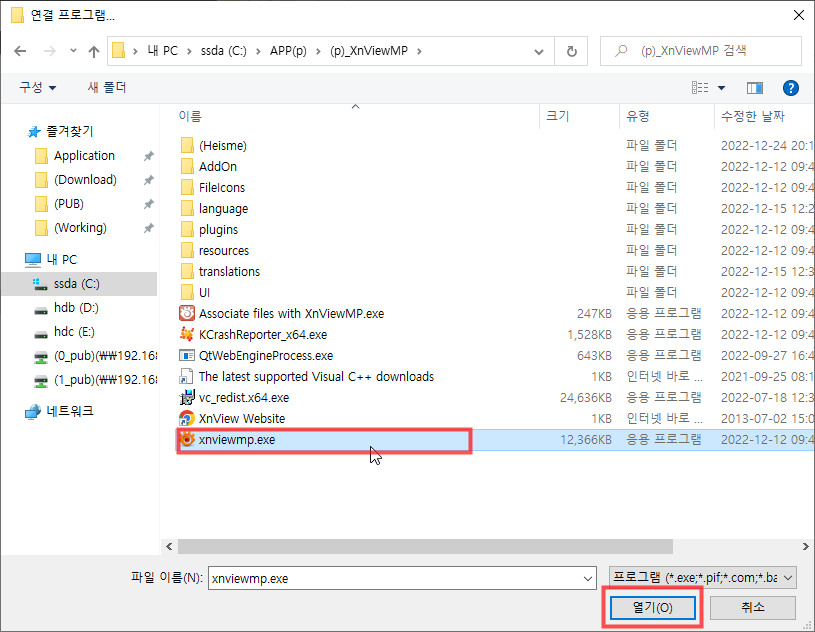This screenshot has height=632, width=815.
Task: Open the Help question mark icon
Action: click(791, 88)
